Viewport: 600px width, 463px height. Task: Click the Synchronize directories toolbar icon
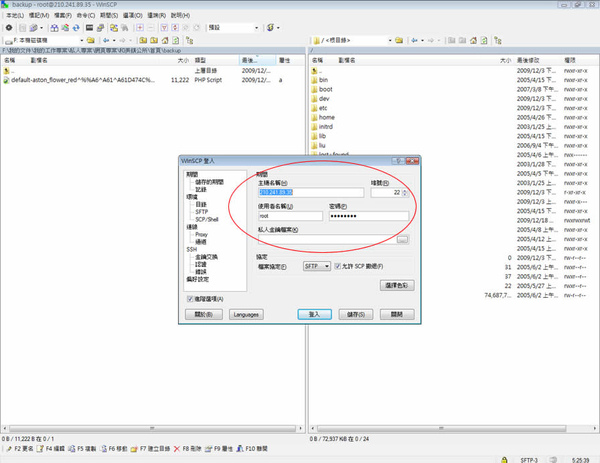click(65, 28)
